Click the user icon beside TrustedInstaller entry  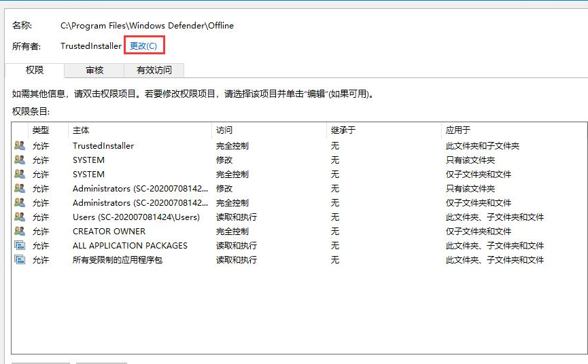19,146
